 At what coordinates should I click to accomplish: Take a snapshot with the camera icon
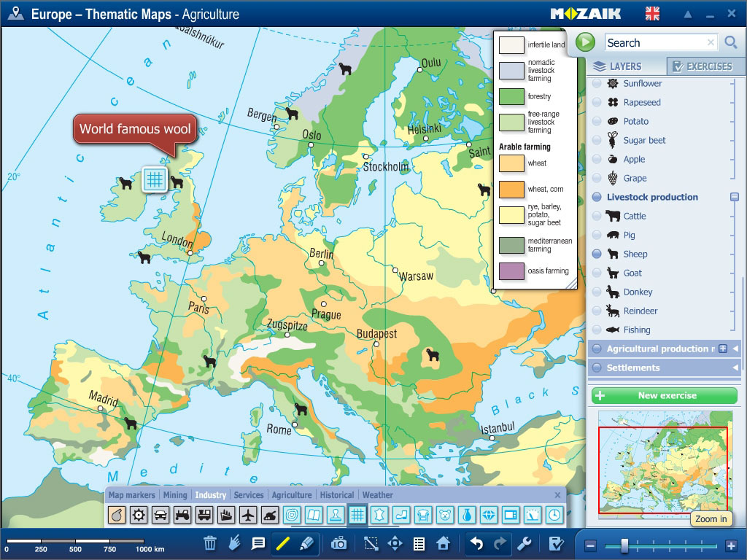pyautogui.click(x=338, y=543)
